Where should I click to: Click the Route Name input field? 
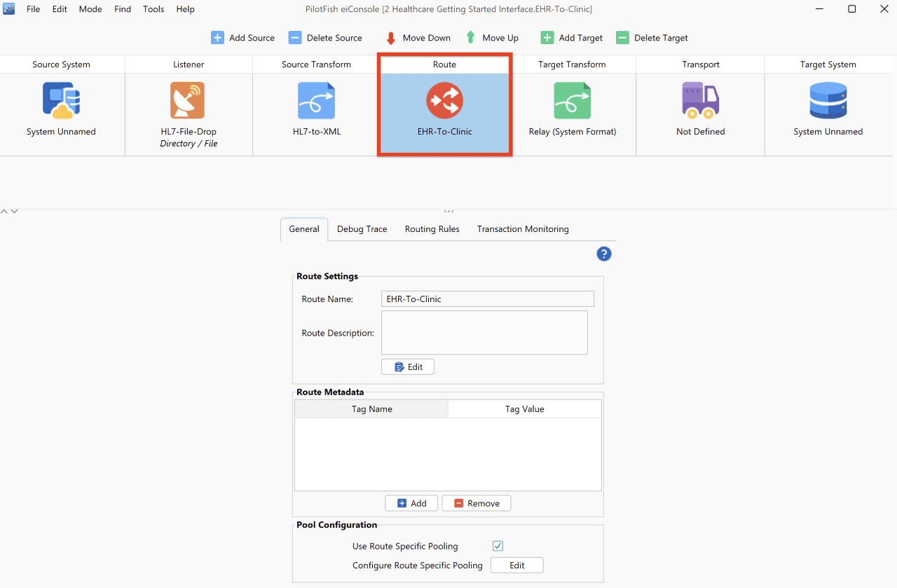click(x=488, y=299)
